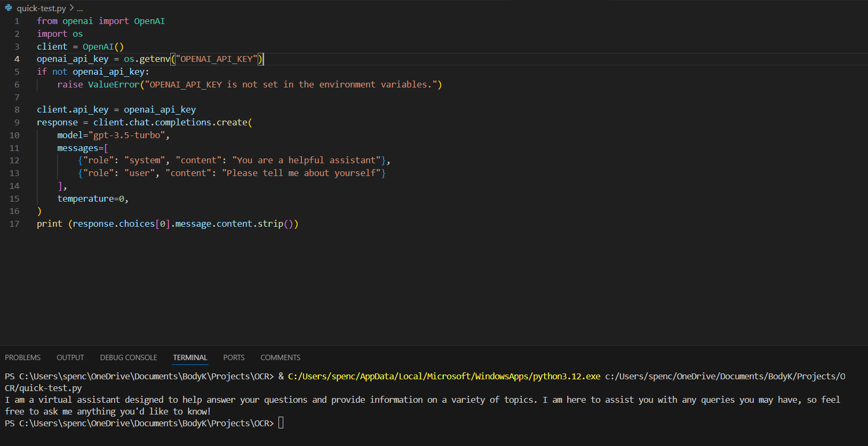Open the DEBUG CONSOLE tab

tap(129, 357)
